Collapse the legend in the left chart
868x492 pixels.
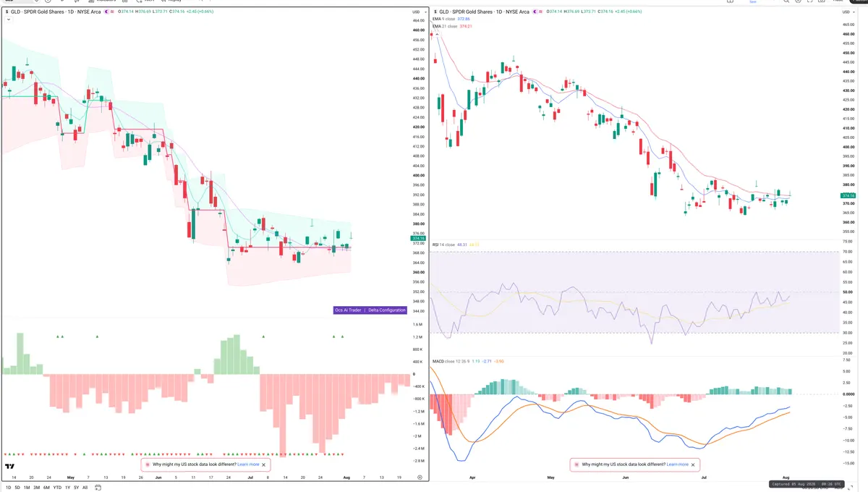click(x=9, y=20)
